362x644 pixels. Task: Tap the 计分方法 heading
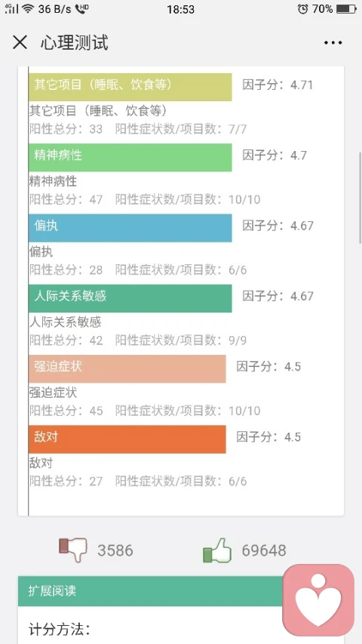coord(60,628)
